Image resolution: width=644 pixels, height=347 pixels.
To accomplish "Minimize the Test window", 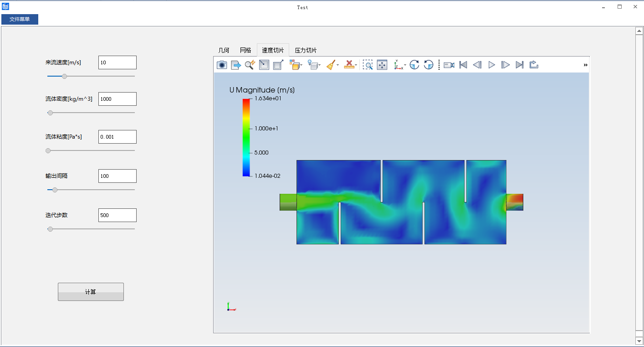I will tap(604, 7).
